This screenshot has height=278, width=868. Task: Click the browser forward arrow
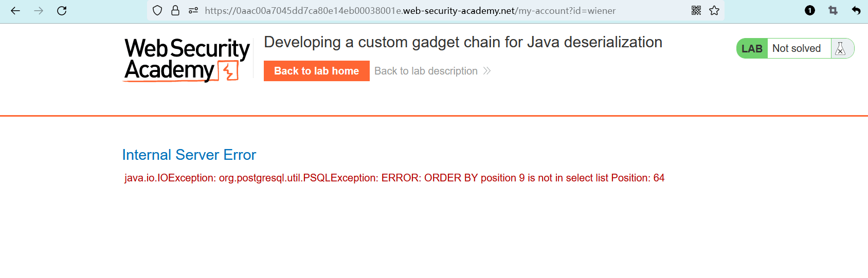39,11
